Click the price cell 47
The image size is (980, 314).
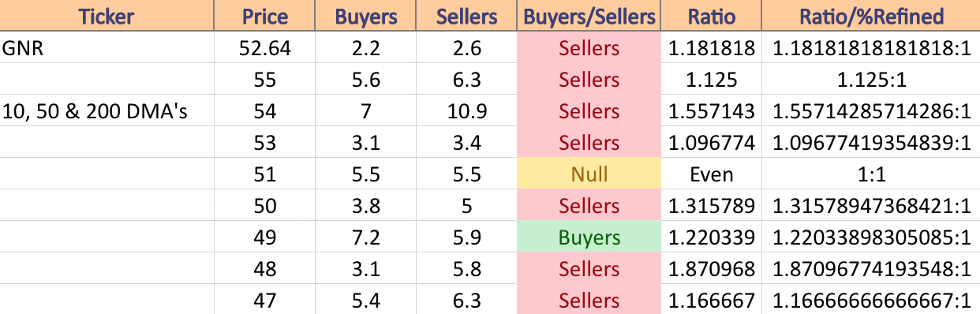(265, 301)
